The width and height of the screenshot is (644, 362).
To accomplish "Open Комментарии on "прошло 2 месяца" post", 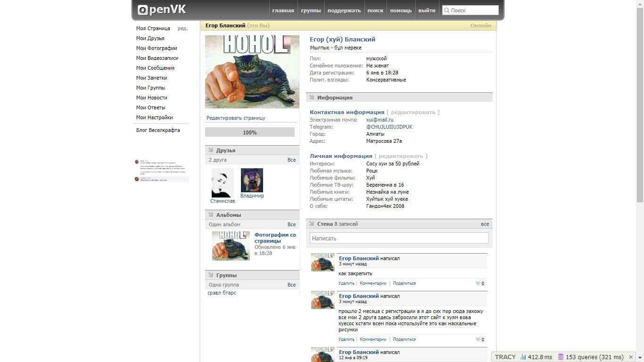I will (373, 339).
